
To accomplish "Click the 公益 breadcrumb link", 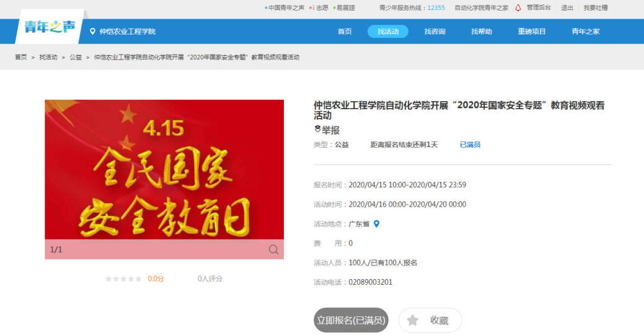I will tap(76, 57).
